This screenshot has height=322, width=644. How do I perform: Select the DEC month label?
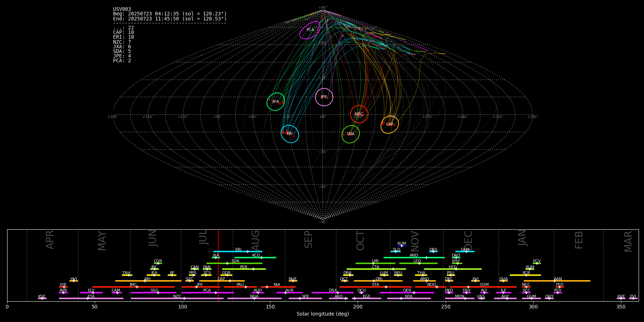coord(468,240)
